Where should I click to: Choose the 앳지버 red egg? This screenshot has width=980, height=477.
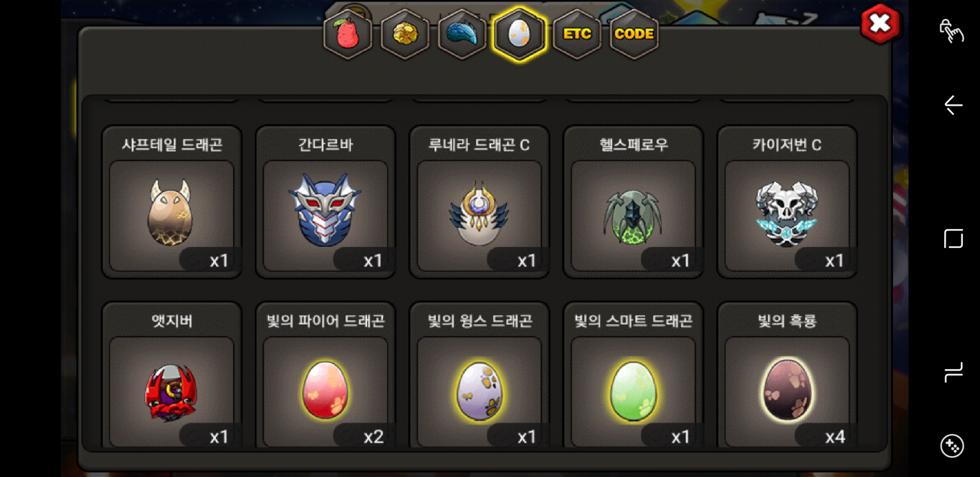pos(172,375)
